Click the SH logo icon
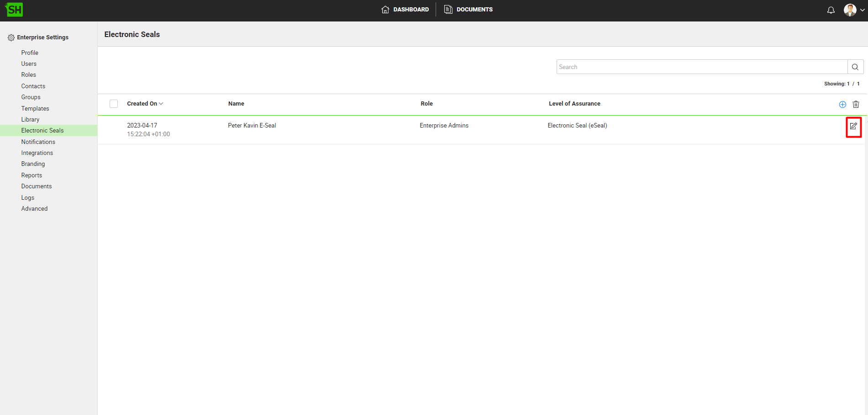 [14, 10]
